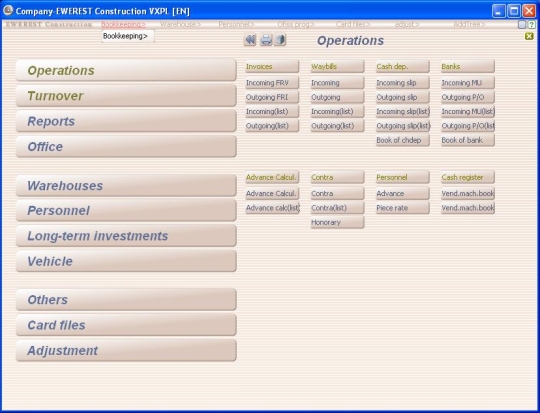Image resolution: width=540 pixels, height=413 pixels.
Task: Close the panel with green X icon
Action: [529, 36]
